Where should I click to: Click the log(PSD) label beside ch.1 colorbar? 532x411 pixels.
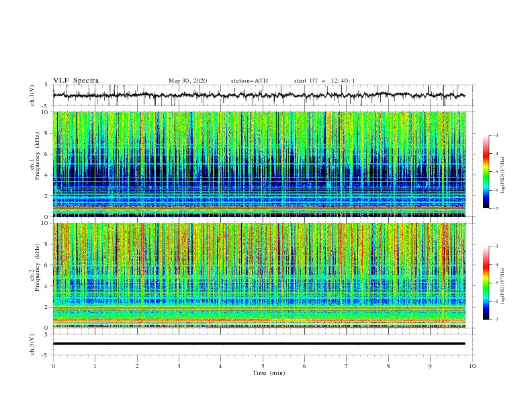tap(502, 175)
